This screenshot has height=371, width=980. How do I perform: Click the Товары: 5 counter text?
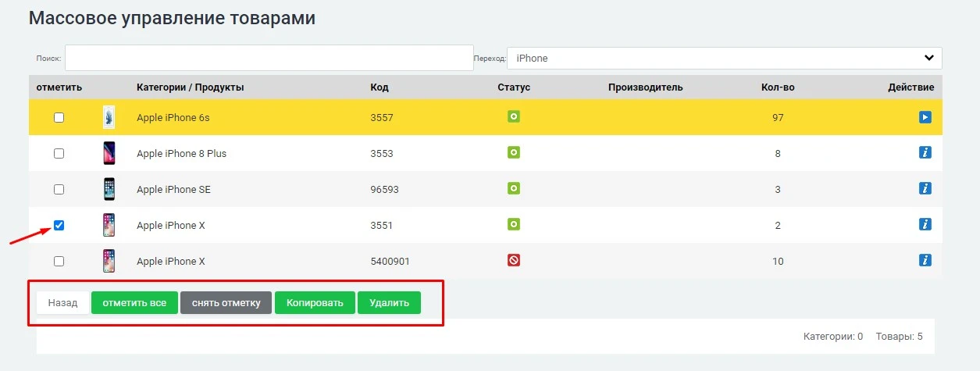[x=900, y=337]
